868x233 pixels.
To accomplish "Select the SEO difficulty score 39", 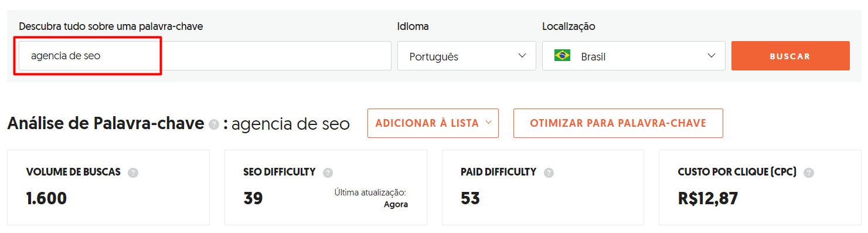I will 253,198.
